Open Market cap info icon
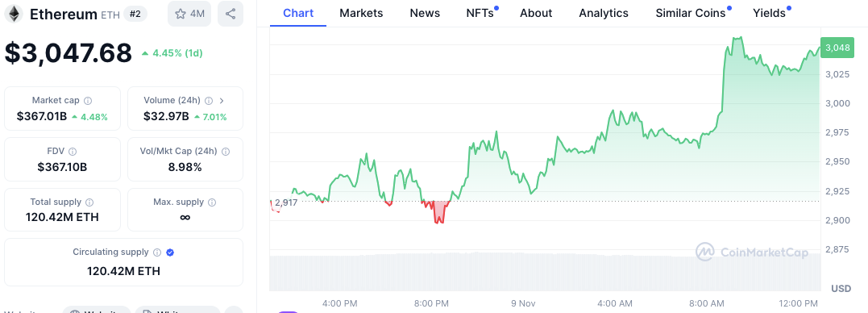This screenshot has height=313, width=868. [x=88, y=101]
